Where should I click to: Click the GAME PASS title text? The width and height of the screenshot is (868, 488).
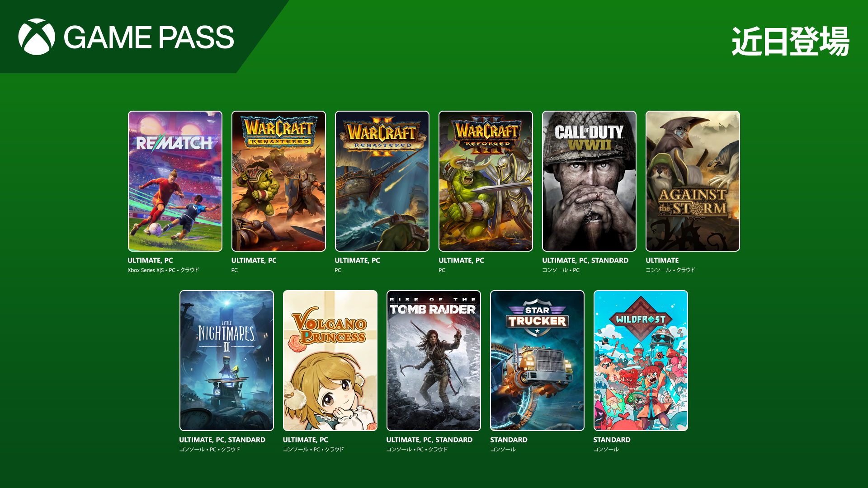(x=149, y=37)
